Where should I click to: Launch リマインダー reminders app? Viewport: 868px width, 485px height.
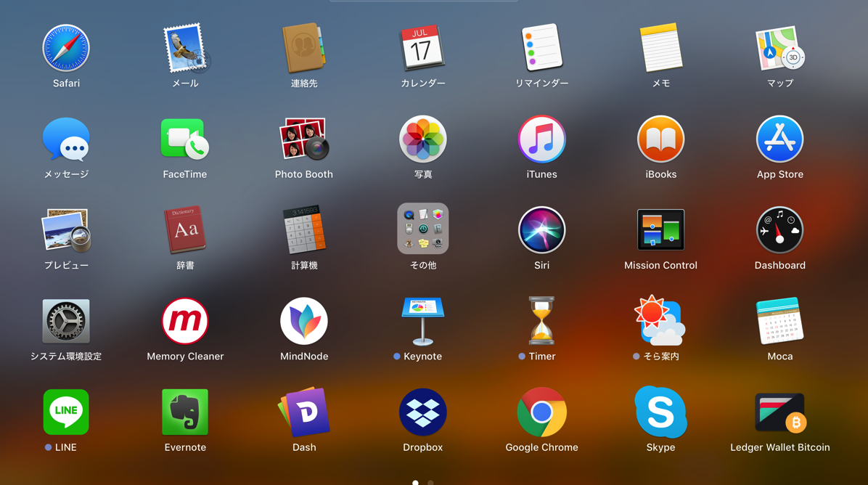point(542,48)
